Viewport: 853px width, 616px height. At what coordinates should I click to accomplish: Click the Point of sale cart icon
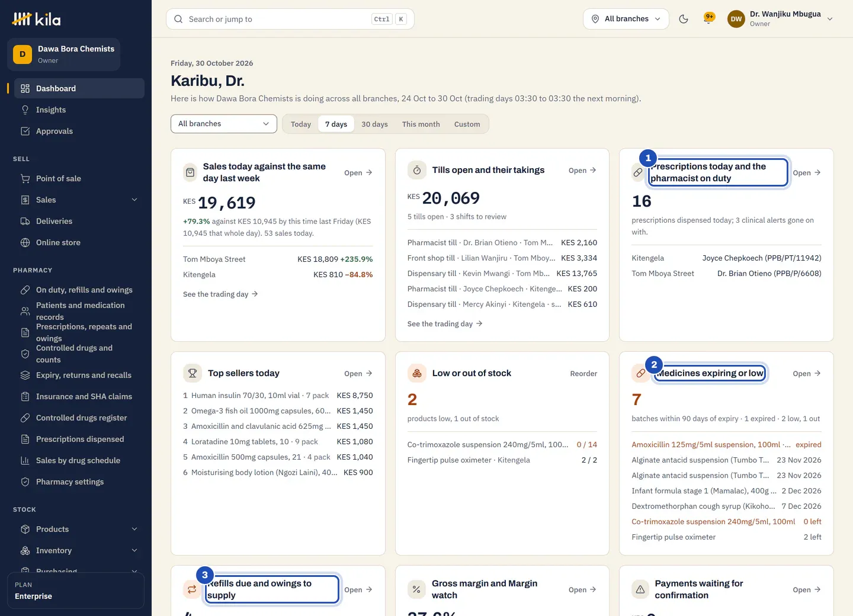pyautogui.click(x=25, y=178)
